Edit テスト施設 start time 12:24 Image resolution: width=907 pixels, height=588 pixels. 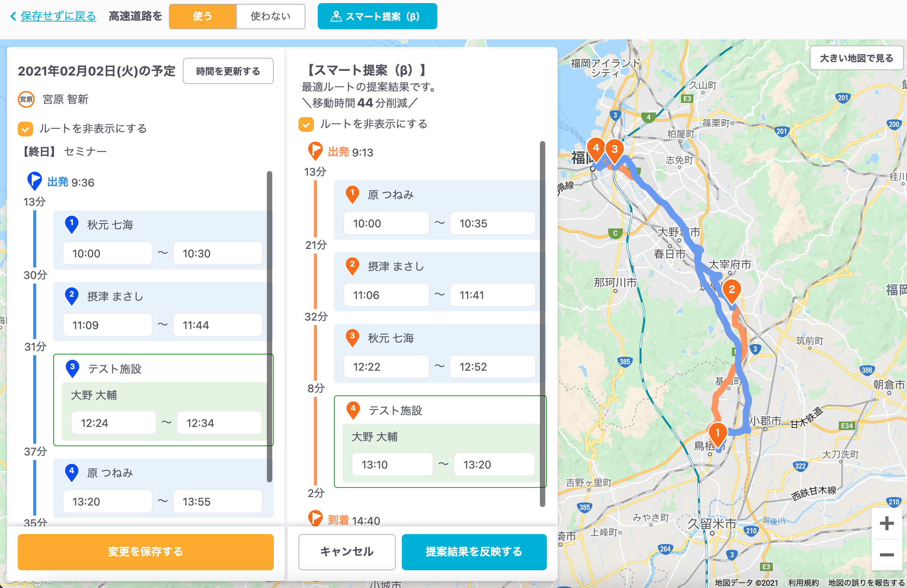click(113, 423)
